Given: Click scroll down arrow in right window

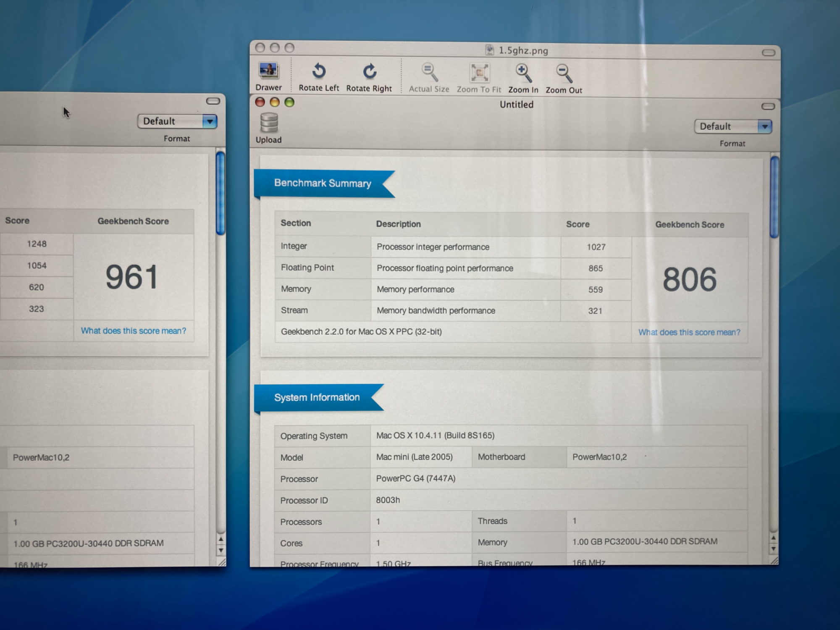Looking at the screenshot, I should 774,549.
